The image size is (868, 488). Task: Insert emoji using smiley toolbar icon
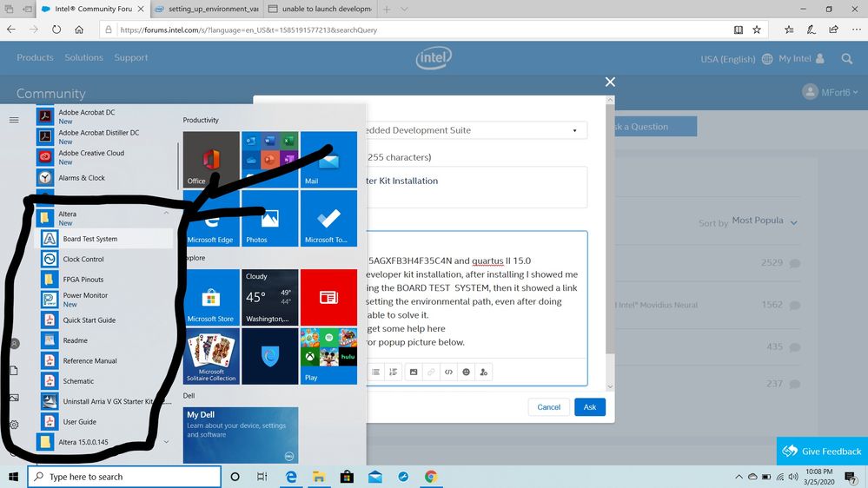[466, 372]
